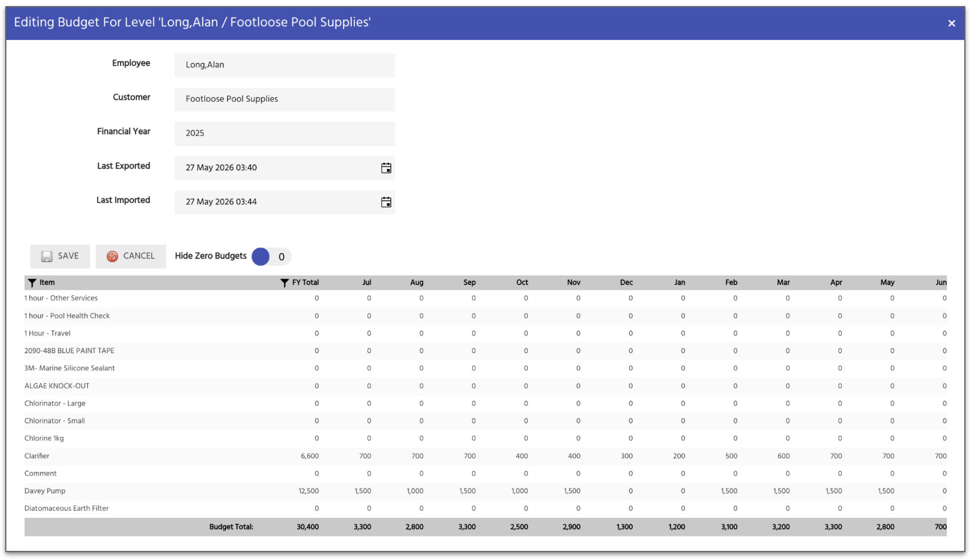This screenshot has width=974, height=560.
Task: Click Budget Total Oct value 2,500
Action: tap(519, 527)
